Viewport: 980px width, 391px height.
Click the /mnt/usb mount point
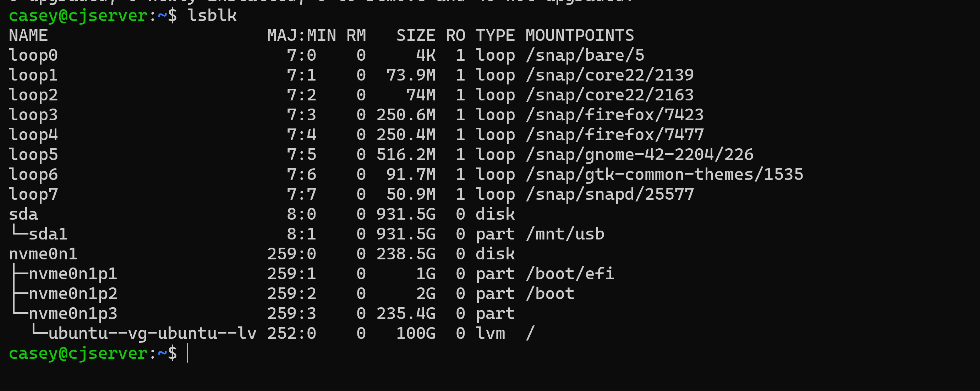pos(565,234)
